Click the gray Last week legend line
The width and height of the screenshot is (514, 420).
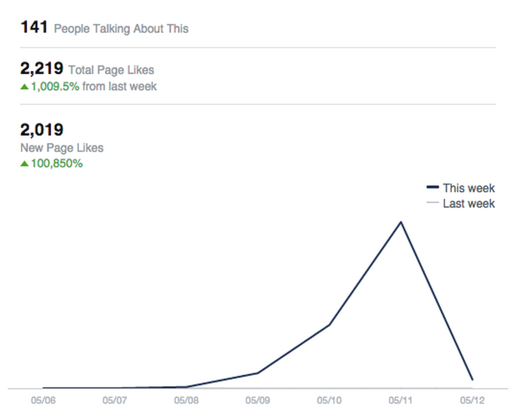click(x=432, y=203)
